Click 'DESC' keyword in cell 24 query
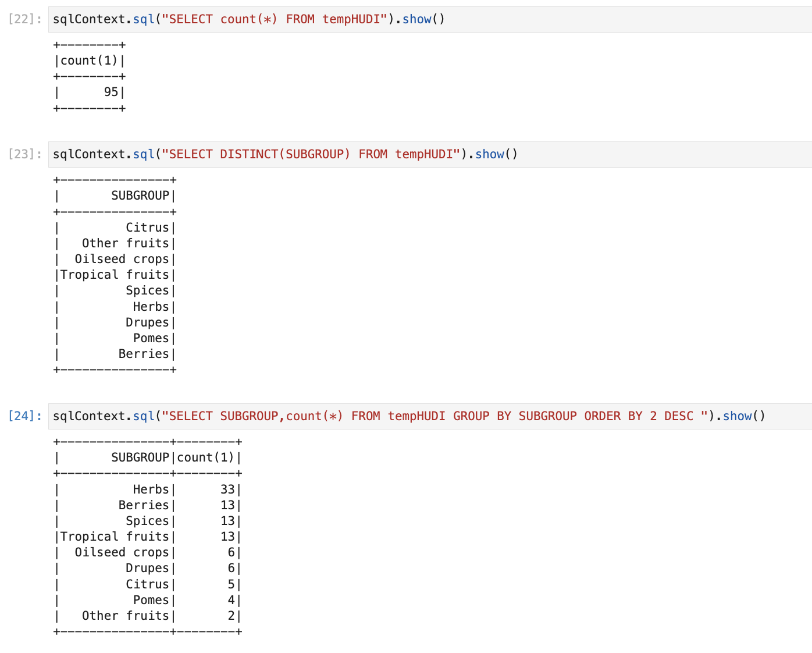This screenshot has height=653, width=812. [x=678, y=416]
